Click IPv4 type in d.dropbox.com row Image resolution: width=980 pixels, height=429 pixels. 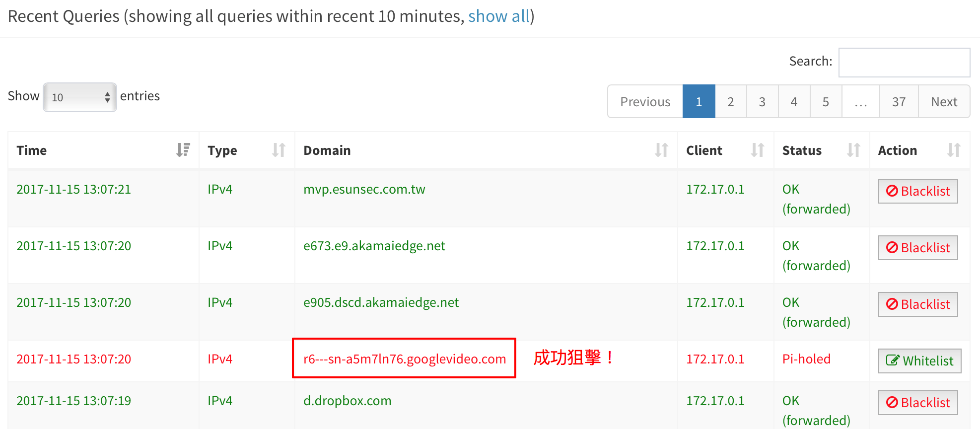pyautogui.click(x=220, y=401)
